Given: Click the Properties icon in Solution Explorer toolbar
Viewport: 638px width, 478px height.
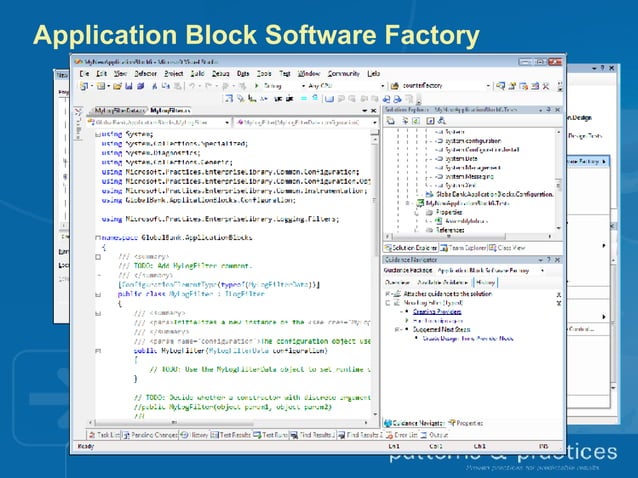Looking at the screenshot, I should click(x=391, y=120).
